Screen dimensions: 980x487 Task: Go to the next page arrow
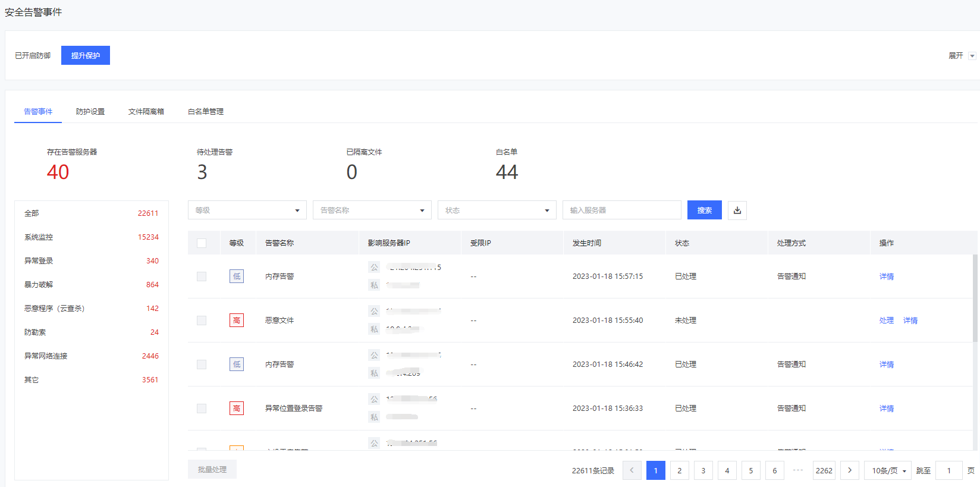click(849, 470)
